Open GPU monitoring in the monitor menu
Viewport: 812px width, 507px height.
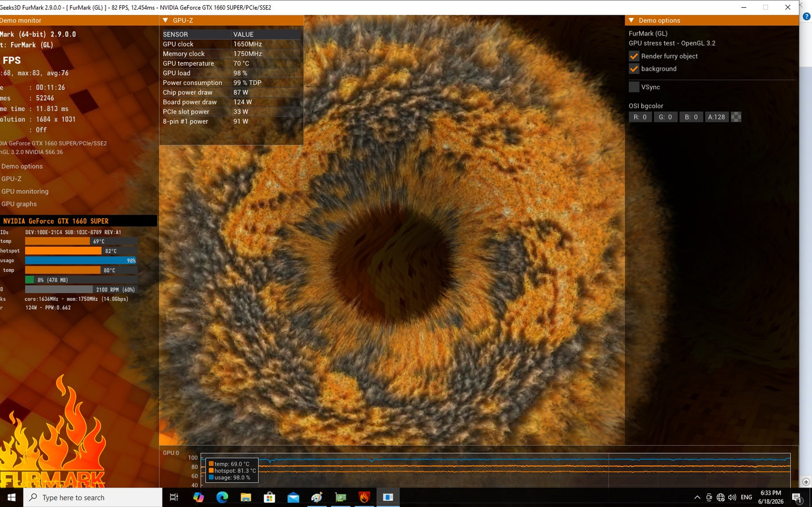tap(25, 191)
